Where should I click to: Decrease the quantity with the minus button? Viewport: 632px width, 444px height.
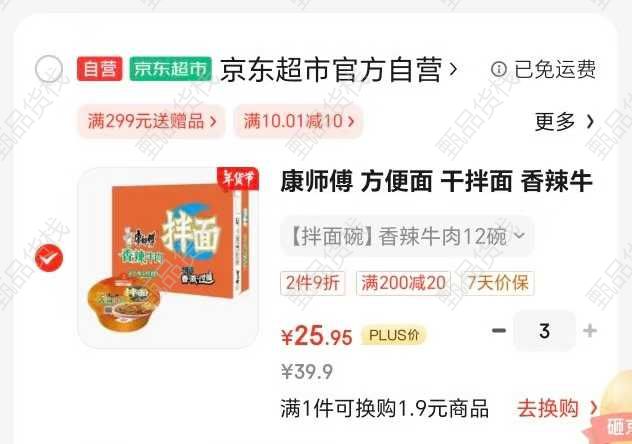[x=499, y=331]
